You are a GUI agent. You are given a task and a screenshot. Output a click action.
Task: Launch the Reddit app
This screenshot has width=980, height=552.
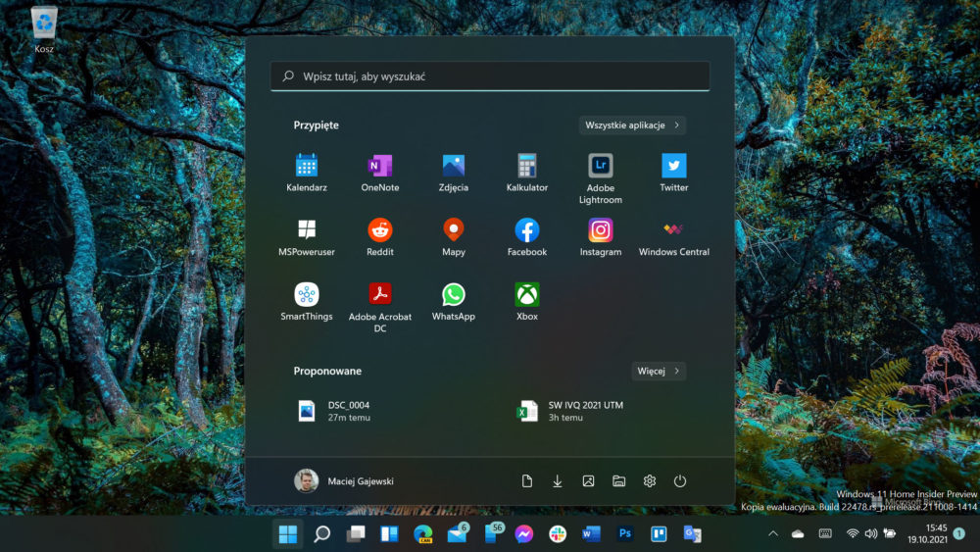click(380, 237)
